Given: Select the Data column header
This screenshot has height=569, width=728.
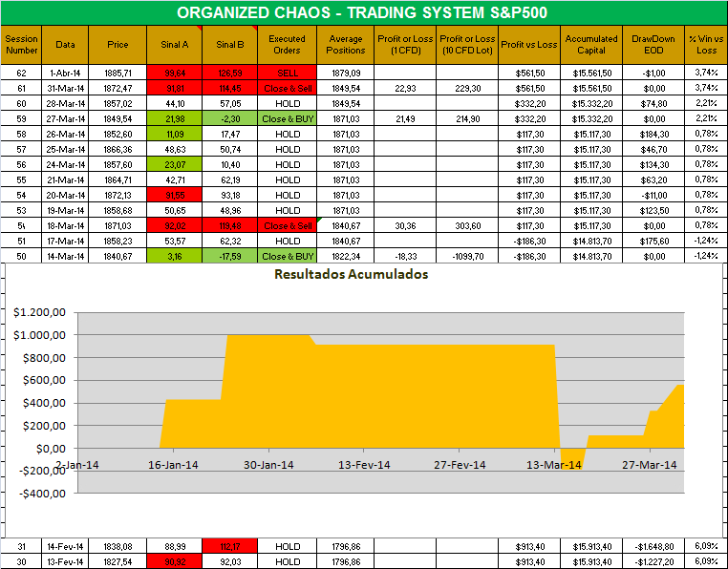Looking at the screenshot, I should pos(65,45).
